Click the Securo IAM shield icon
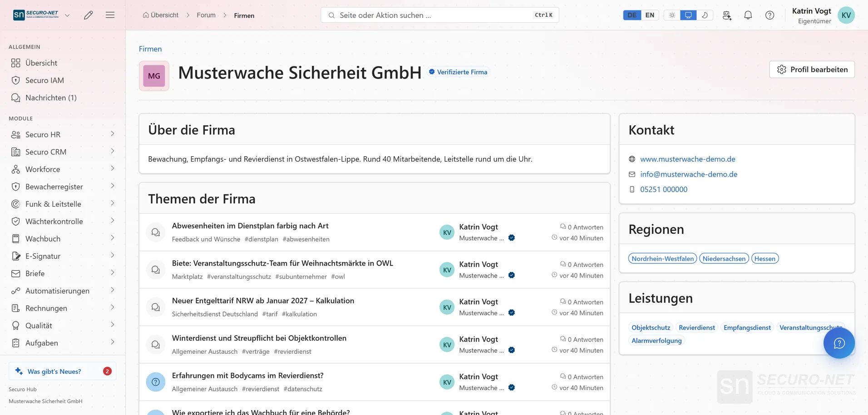Screen dimensions: 868x415 (16, 80)
